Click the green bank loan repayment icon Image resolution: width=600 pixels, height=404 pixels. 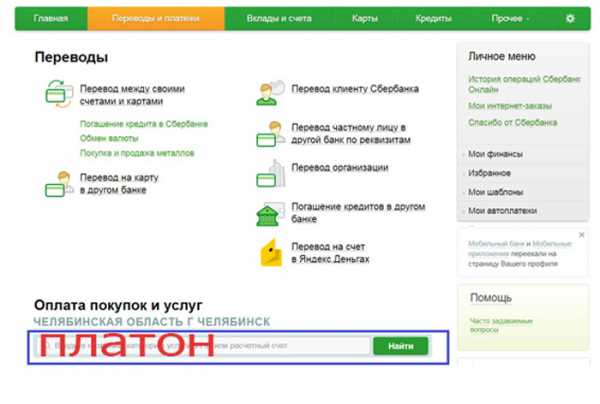(270, 214)
